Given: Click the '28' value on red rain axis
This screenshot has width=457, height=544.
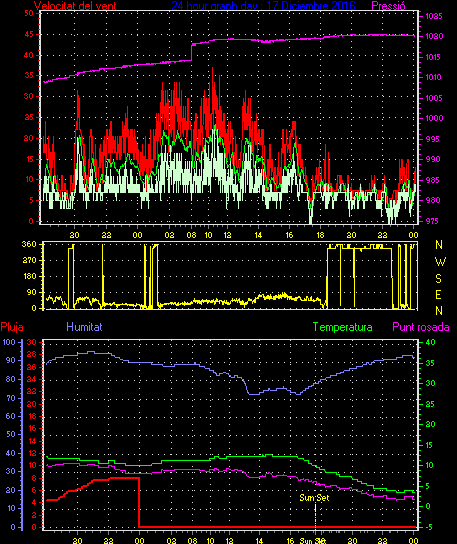Looking at the screenshot, I should click(32, 355).
